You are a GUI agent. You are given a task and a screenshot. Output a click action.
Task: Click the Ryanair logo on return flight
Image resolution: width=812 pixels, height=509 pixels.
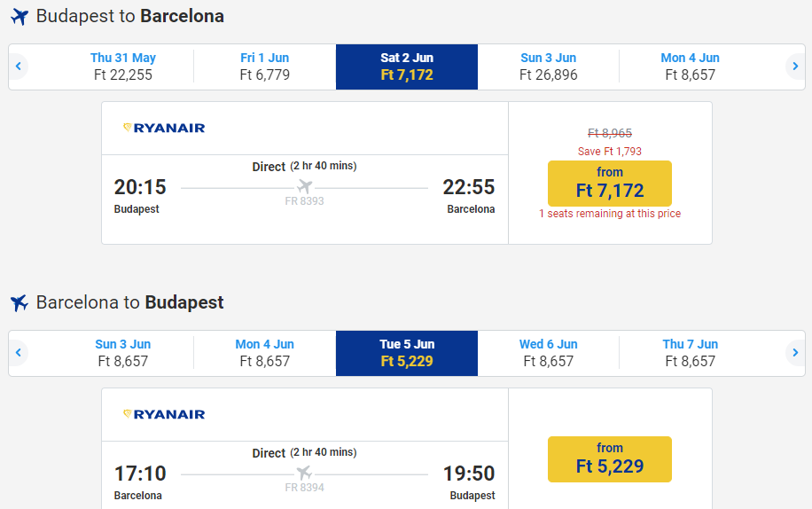coord(164,414)
